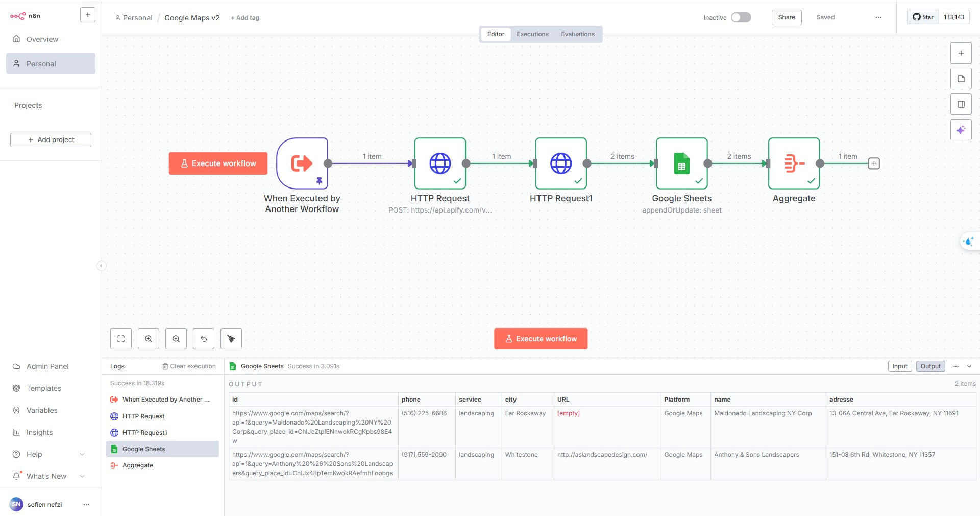Click the n8n logo icon
This screenshot has height=516, width=980.
(x=18, y=16)
